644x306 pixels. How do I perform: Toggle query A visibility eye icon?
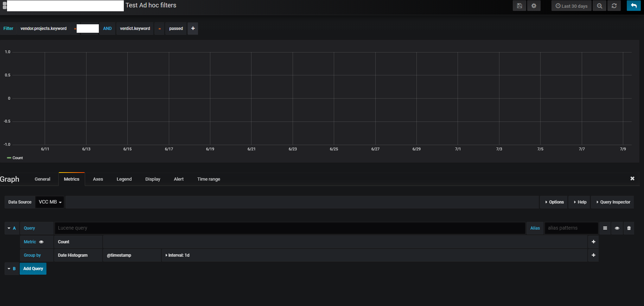click(x=617, y=228)
